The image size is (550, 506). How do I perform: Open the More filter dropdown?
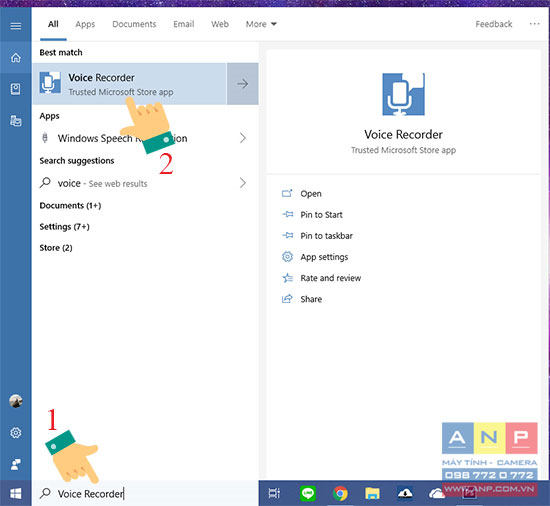tap(261, 24)
